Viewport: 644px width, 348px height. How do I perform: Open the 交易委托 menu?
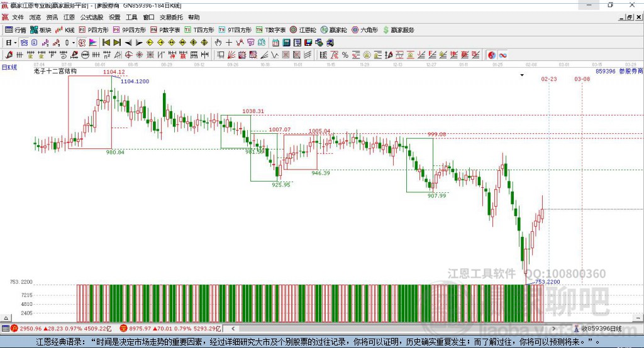(171, 17)
